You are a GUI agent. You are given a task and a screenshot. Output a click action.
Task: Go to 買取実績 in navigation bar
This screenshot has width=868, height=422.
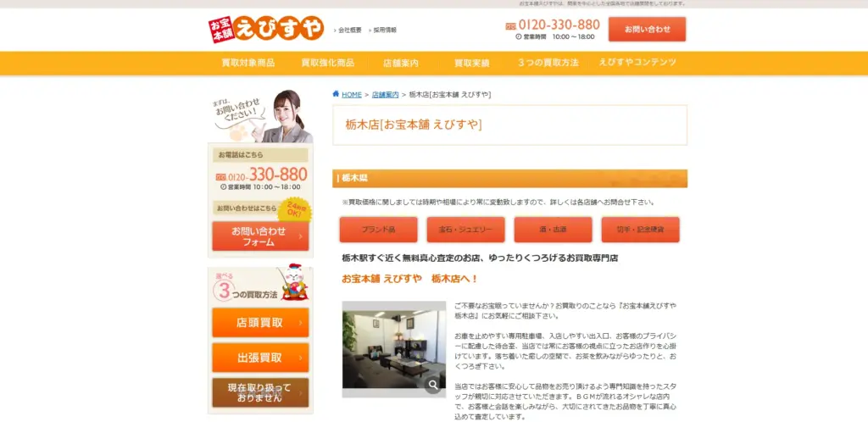[471, 64]
